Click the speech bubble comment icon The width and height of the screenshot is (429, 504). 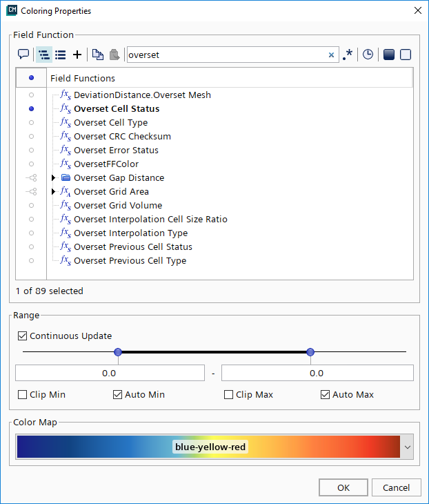(23, 55)
